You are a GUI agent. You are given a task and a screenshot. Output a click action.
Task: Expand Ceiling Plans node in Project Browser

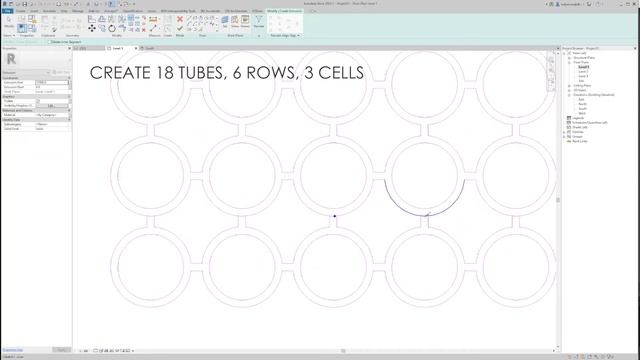pyautogui.click(x=569, y=86)
